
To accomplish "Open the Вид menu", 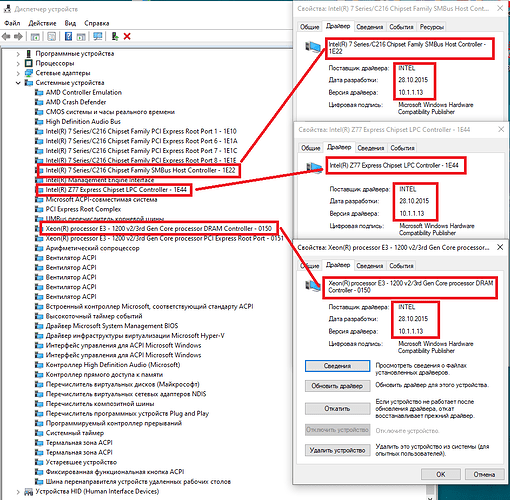I will 70,23.
